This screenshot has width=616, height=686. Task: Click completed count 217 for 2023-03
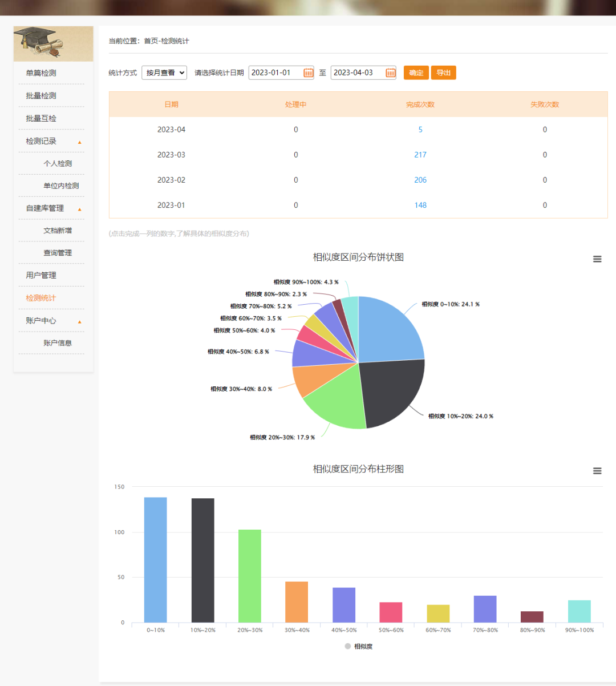(420, 155)
